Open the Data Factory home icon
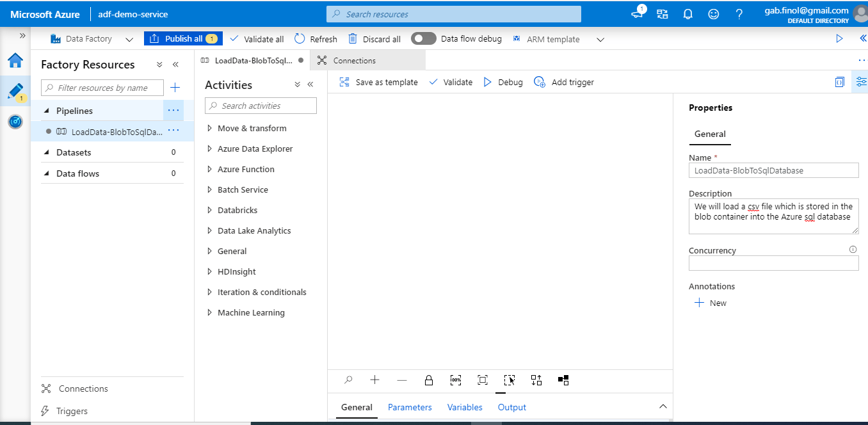This screenshot has width=868, height=425. coord(15,61)
